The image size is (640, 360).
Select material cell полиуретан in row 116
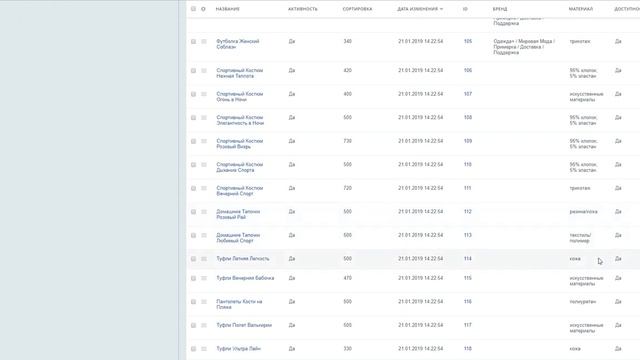[583, 302]
